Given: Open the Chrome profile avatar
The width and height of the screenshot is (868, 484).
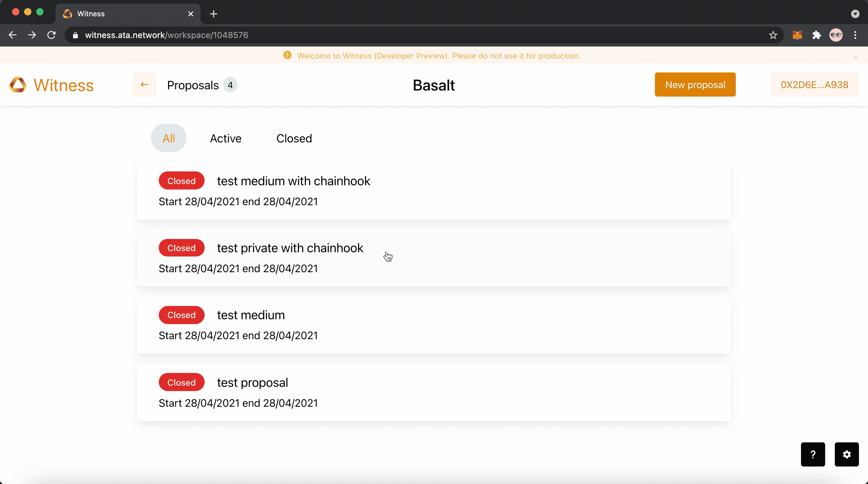Looking at the screenshot, I should pyautogui.click(x=836, y=35).
